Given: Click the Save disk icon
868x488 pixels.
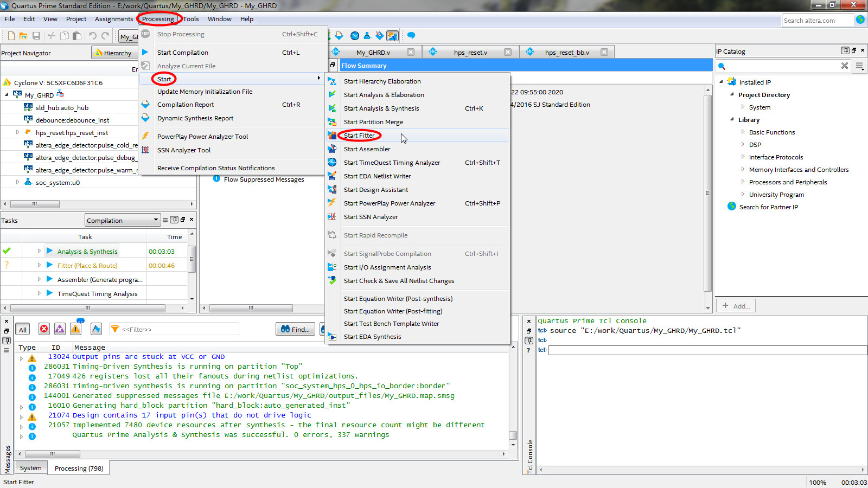Looking at the screenshot, I should click(36, 36).
